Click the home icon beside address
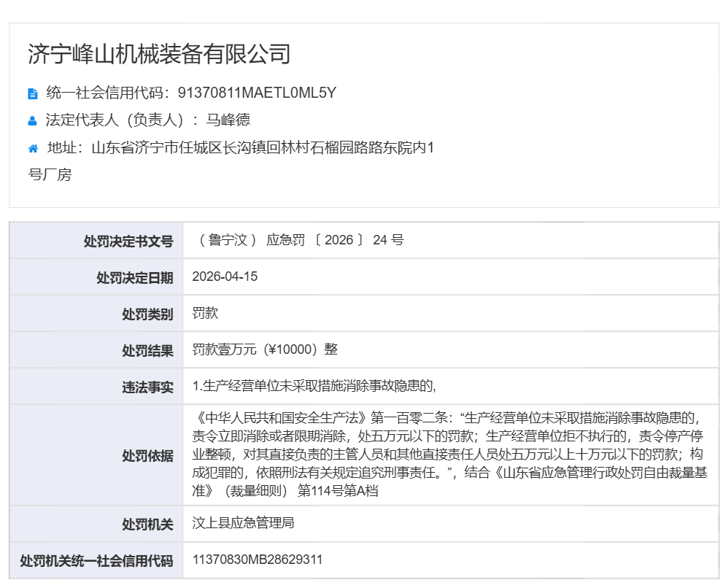 tap(33, 149)
